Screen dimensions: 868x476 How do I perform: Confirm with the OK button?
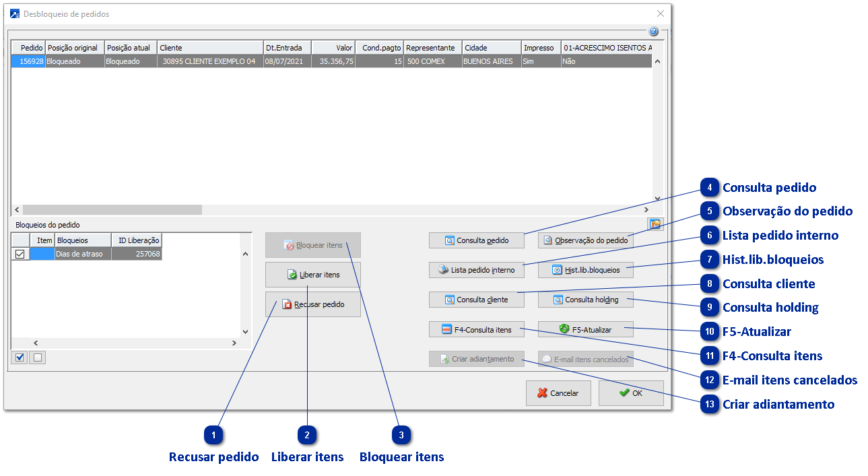point(631,393)
